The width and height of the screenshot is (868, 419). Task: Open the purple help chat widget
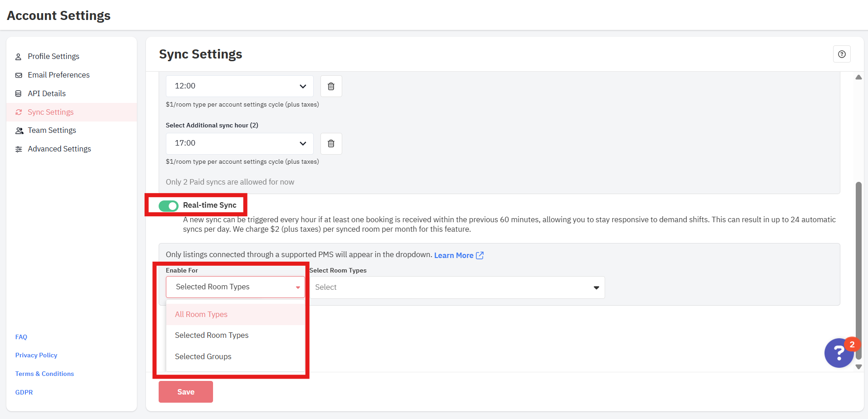click(x=839, y=353)
